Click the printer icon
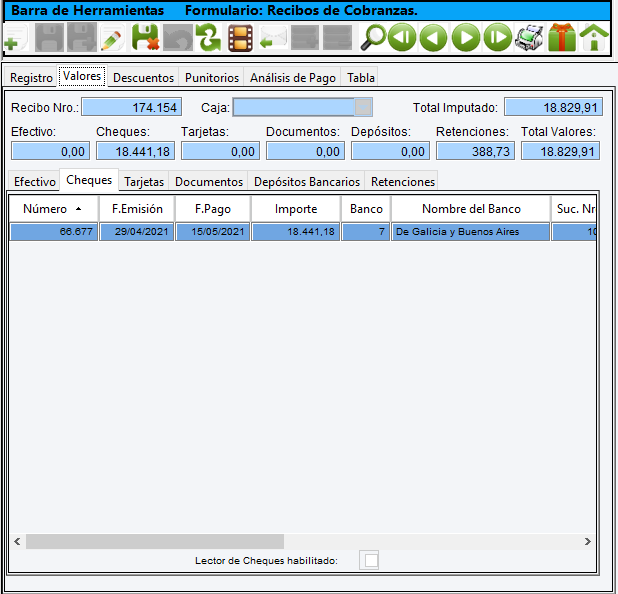Screen dimensions: 618x594 click(529, 38)
